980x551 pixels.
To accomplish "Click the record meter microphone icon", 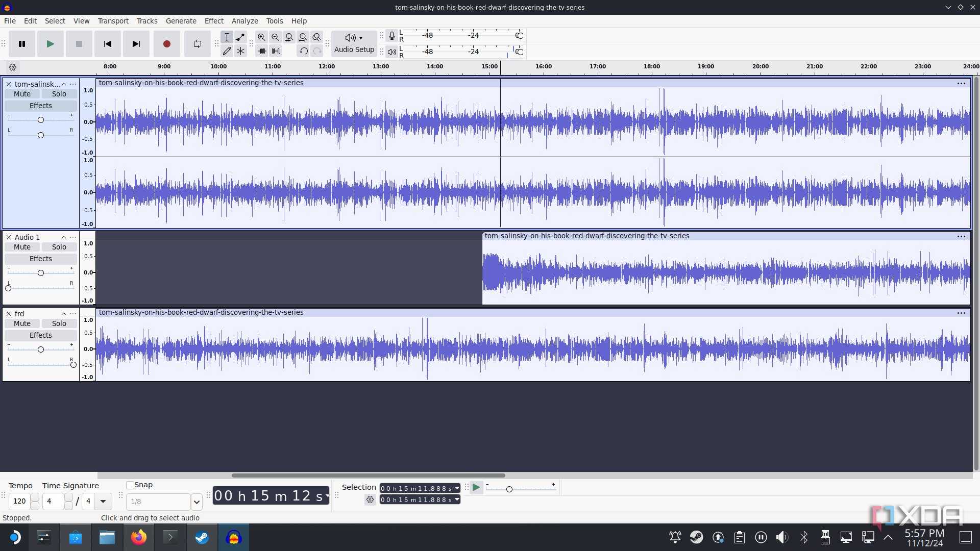I will [391, 36].
